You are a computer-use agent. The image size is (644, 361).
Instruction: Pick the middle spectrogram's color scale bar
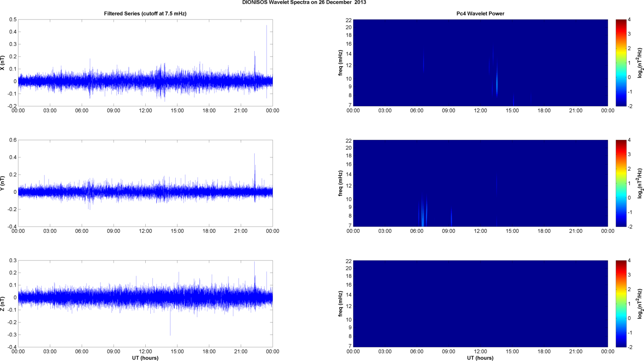coord(621,183)
